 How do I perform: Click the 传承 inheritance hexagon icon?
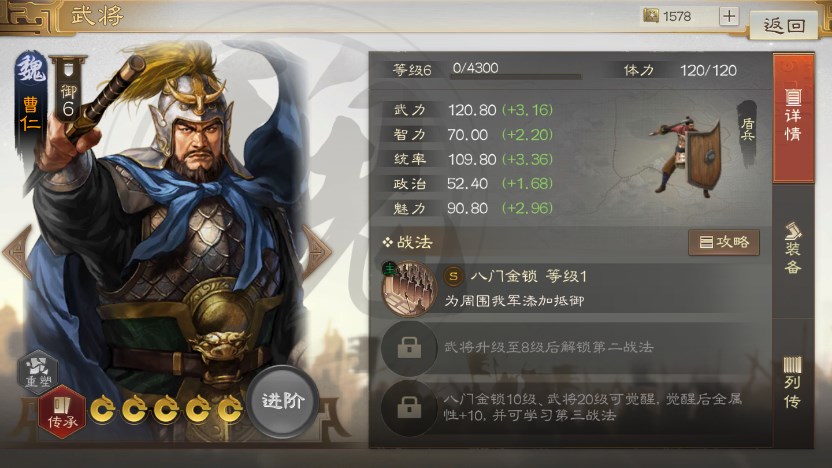tap(62, 413)
